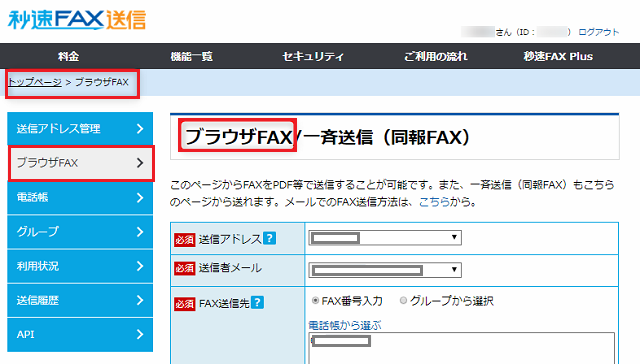Open 送信アドレス管理 in the sidebar

(80, 129)
